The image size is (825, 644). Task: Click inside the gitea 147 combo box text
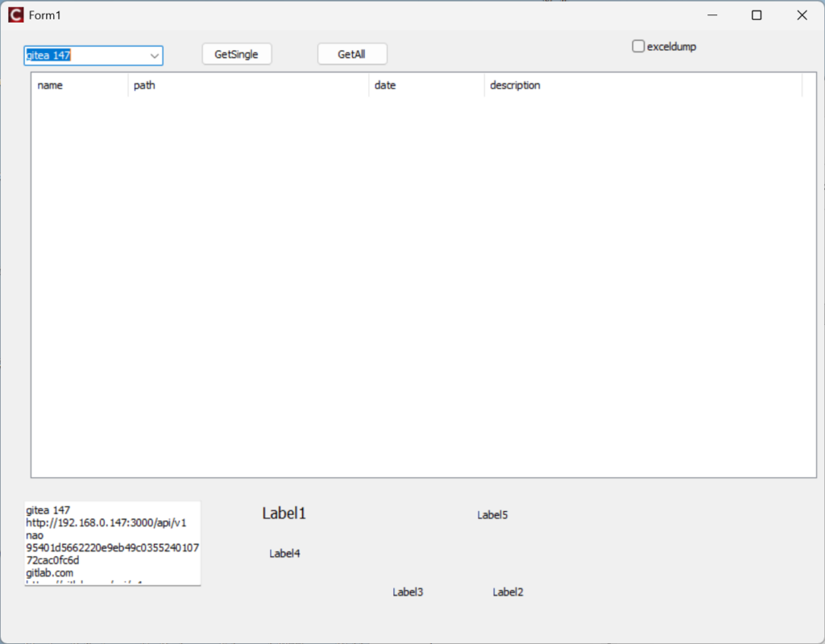81,56
